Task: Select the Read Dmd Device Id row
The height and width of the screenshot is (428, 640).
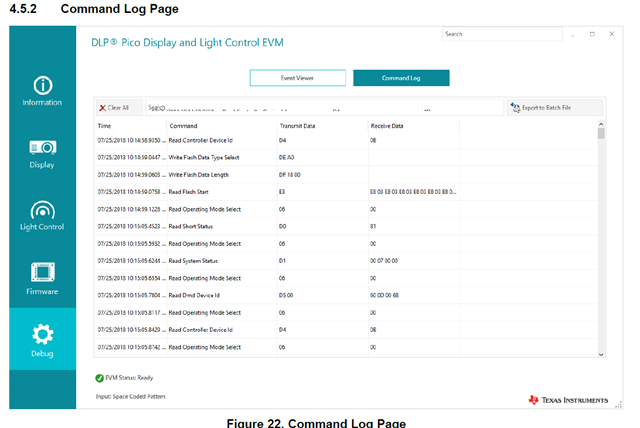Action: [x=347, y=295]
